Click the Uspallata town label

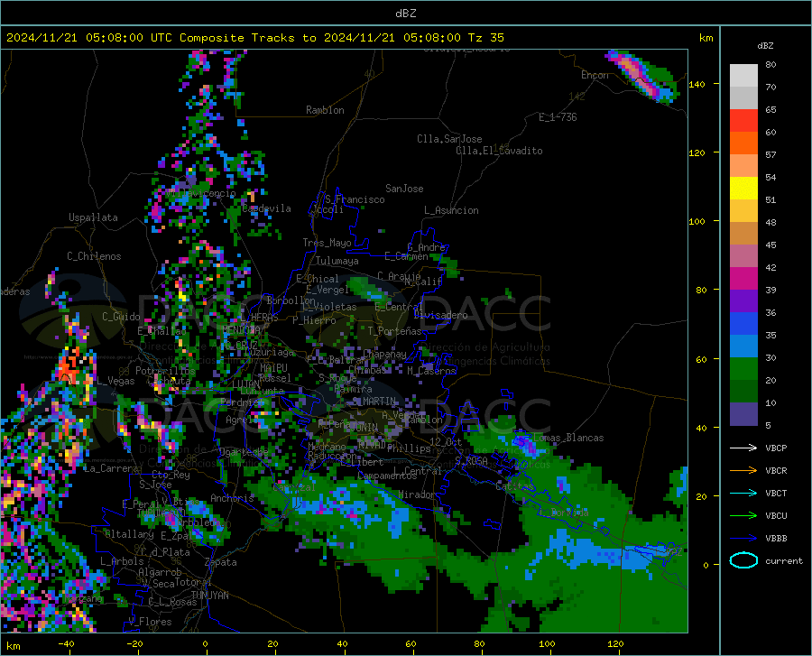point(93,217)
